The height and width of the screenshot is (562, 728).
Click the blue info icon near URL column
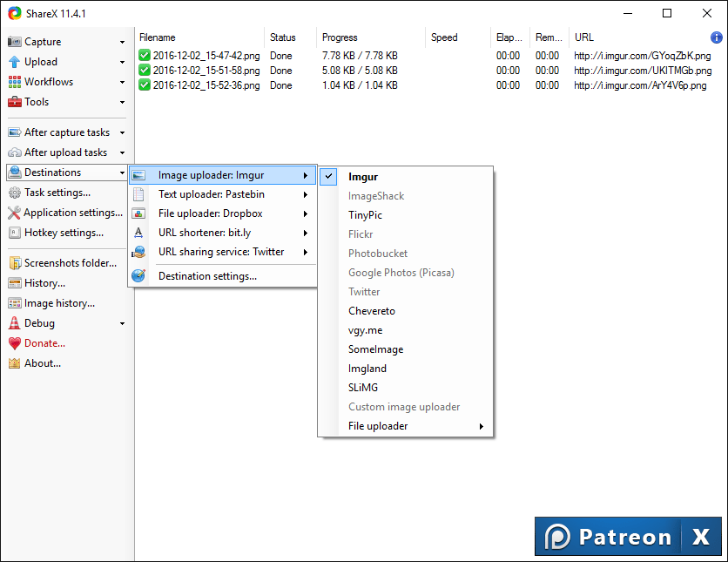pos(716,37)
